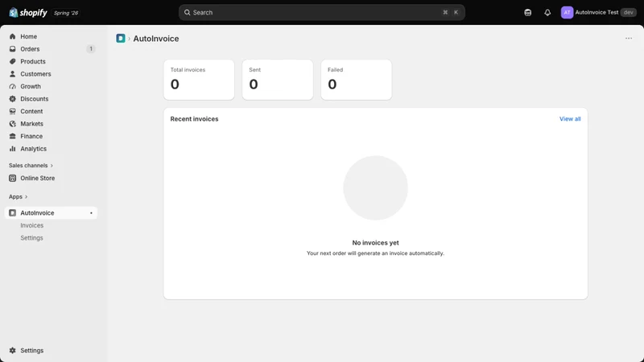Screen dimensions: 644x362
Task: Open the AutoInvoice Test account menu
Action: 598,13
